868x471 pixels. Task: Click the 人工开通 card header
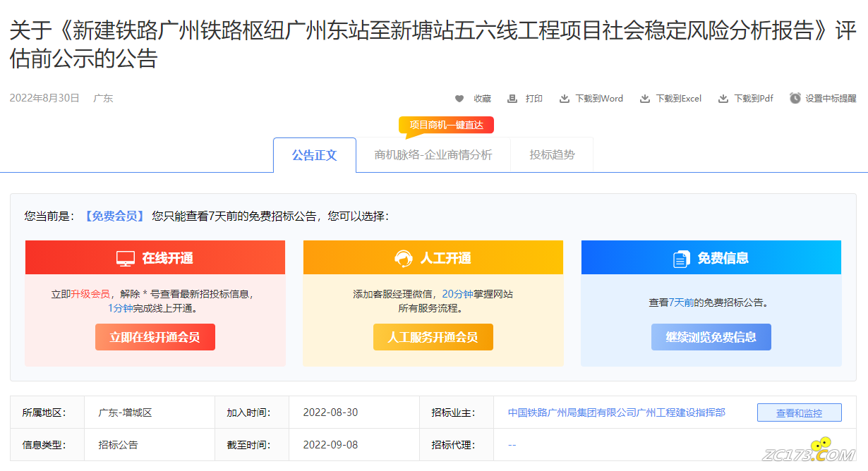click(x=433, y=257)
